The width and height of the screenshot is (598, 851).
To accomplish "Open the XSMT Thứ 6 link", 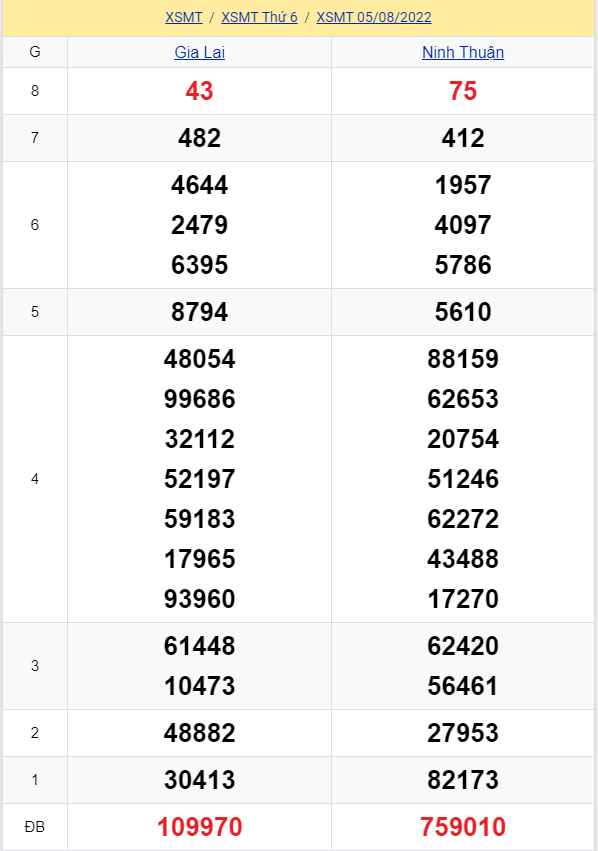I will click(259, 17).
